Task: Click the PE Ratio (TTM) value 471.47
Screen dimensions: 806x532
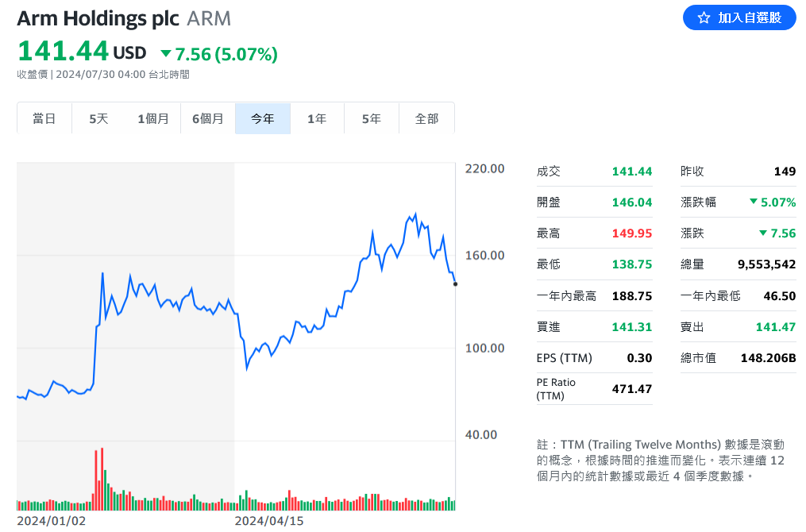Action: click(632, 389)
